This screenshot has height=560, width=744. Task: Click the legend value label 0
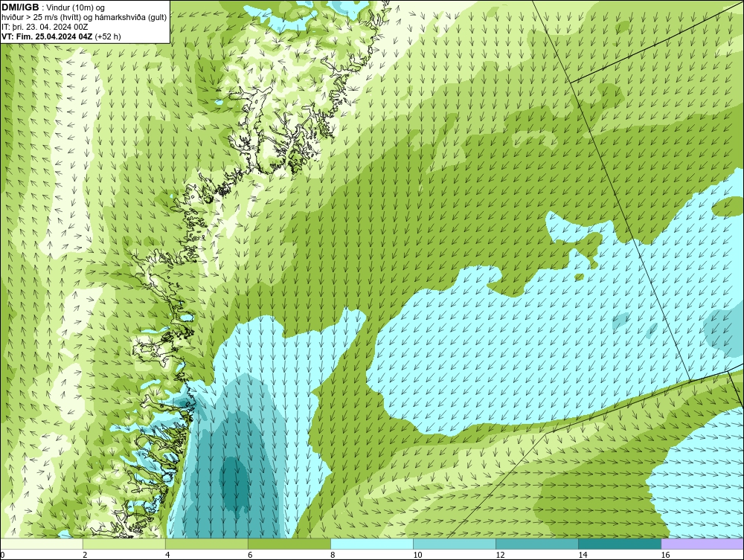tap(2, 555)
